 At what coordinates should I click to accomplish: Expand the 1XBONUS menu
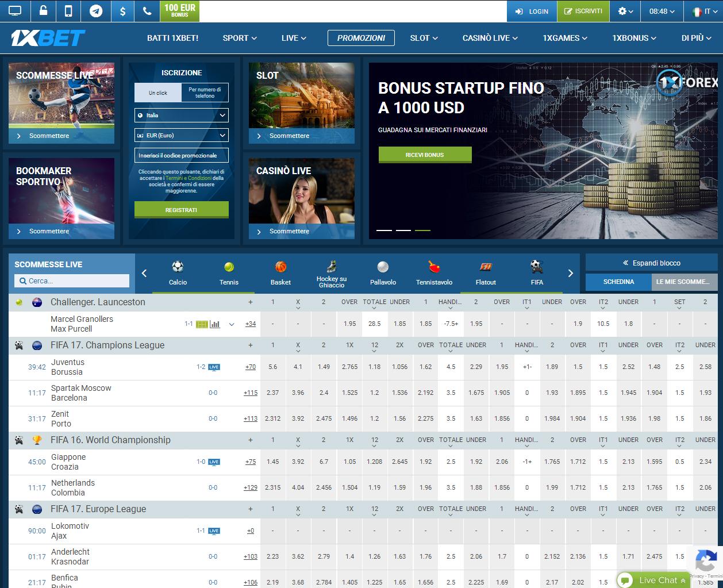click(634, 38)
